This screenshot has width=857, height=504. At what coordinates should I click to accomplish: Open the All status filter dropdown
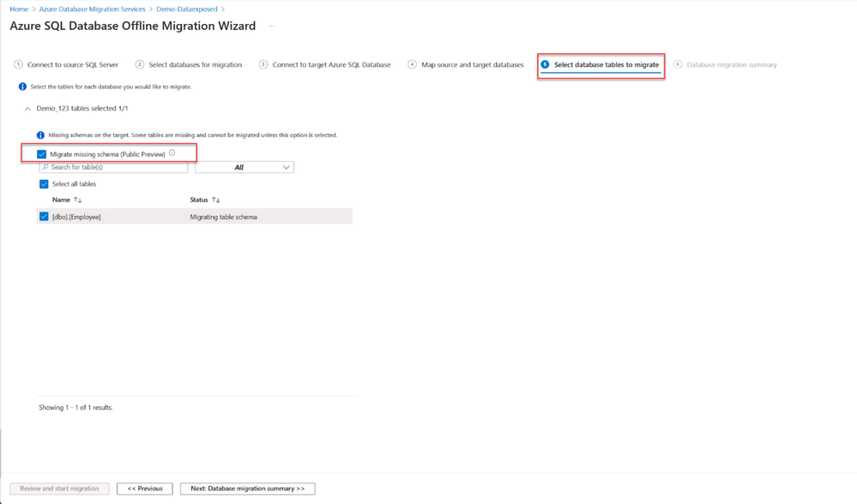point(244,167)
